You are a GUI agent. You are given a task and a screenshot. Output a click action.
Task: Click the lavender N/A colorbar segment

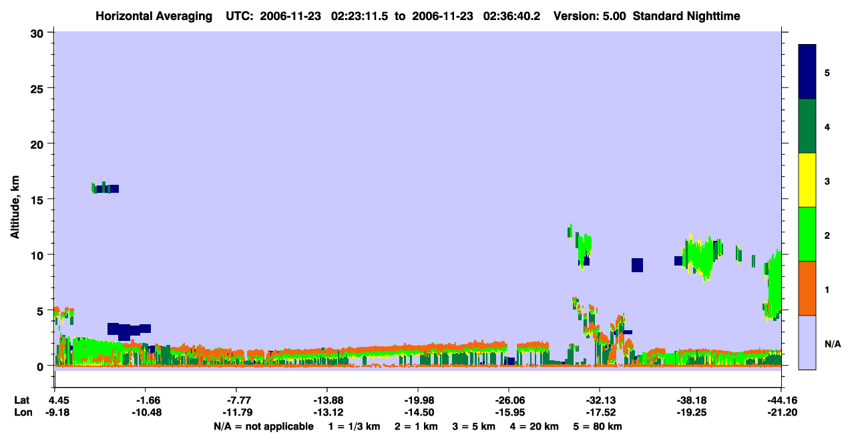[x=807, y=342]
